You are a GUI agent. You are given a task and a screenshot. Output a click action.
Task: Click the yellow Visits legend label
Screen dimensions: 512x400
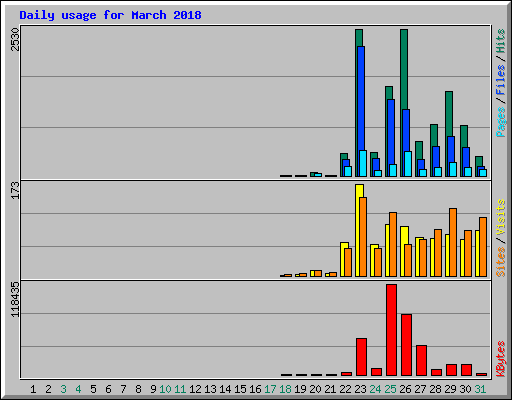point(501,217)
